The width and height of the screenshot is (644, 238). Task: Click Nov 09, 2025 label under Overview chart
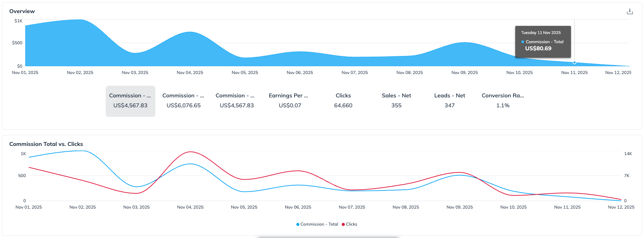point(464,73)
